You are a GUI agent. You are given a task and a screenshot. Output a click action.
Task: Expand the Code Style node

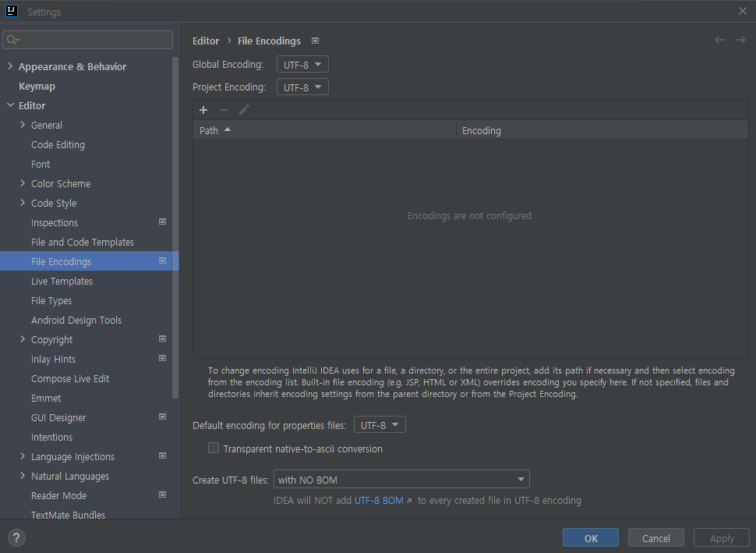click(x=23, y=203)
